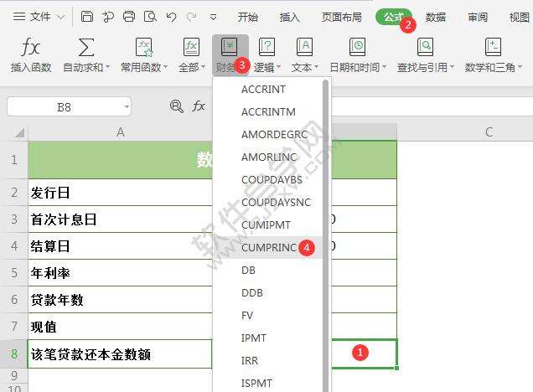Click cell containing 首次计息日
The height and width of the screenshot is (392, 533).
click(x=120, y=219)
